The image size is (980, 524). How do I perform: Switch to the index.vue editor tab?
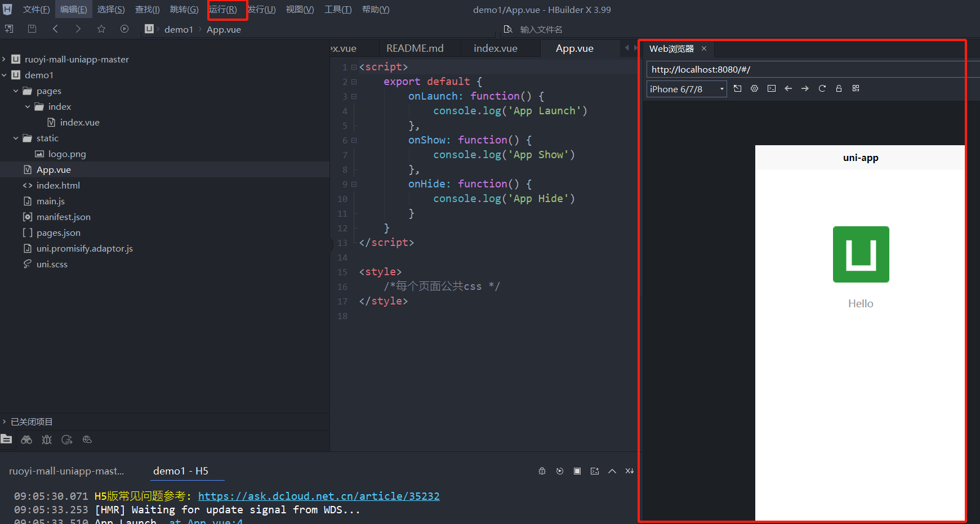click(x=496, y=48)
